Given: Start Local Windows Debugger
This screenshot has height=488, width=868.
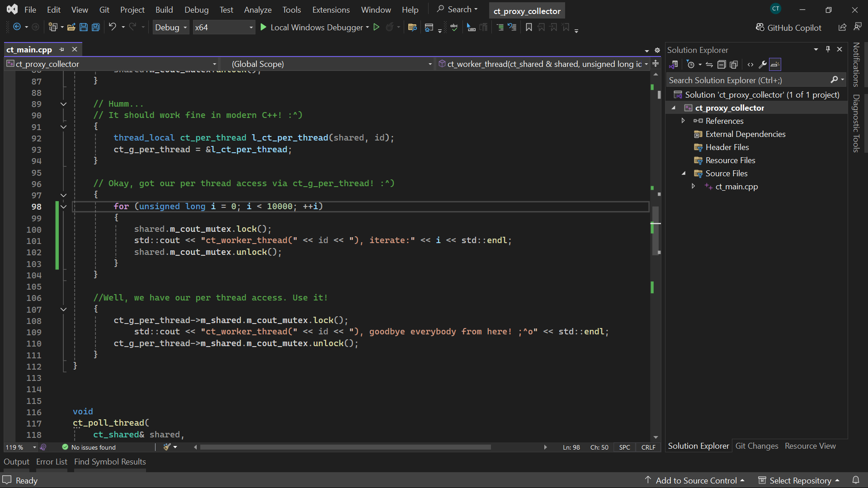Looking at the screenshot, I should [x=311, y=28].
